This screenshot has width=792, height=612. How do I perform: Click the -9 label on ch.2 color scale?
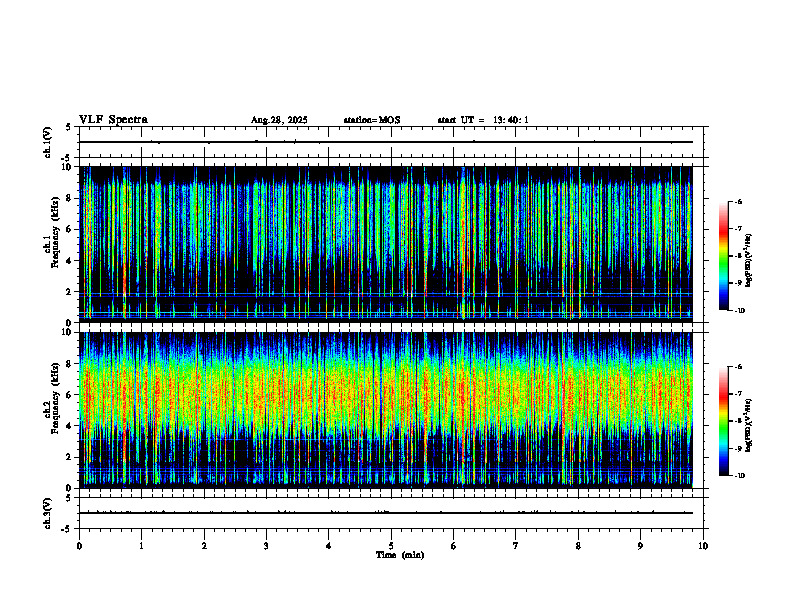tap(737, 448)
